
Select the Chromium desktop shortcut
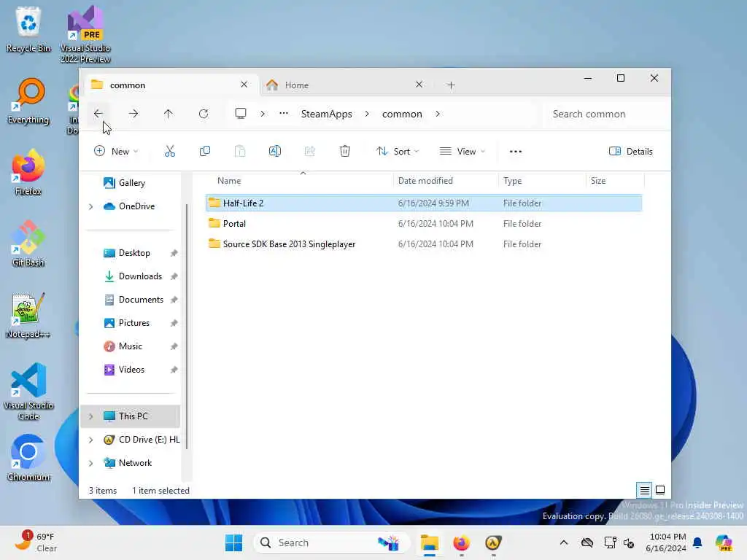pos(28,458)
